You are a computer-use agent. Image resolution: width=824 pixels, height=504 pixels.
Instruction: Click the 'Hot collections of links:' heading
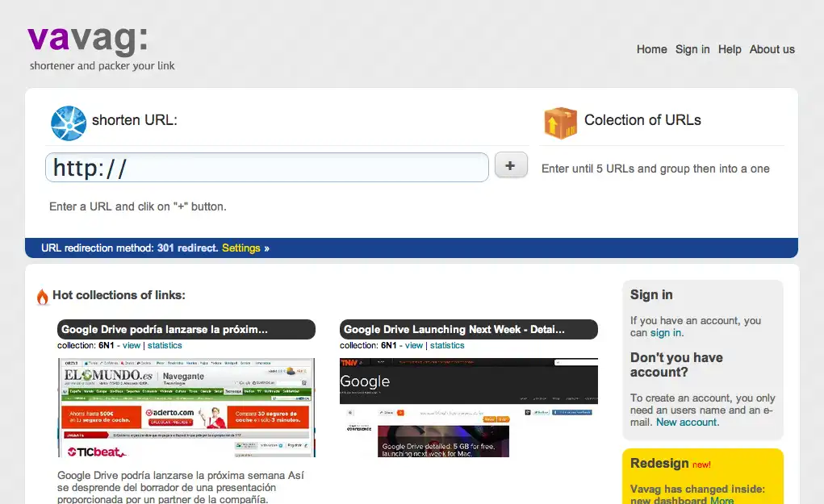[119, 295]
